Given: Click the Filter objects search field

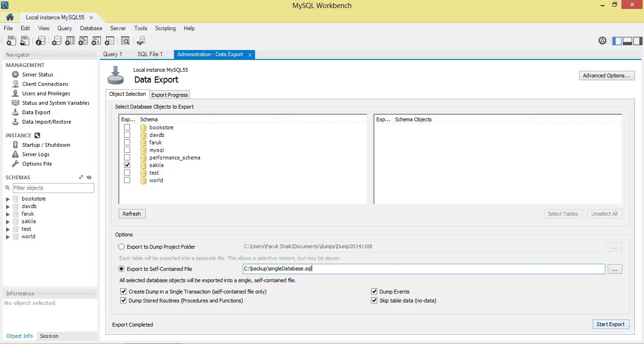Looking at the screenshot, I should click(x=53, y=188).
